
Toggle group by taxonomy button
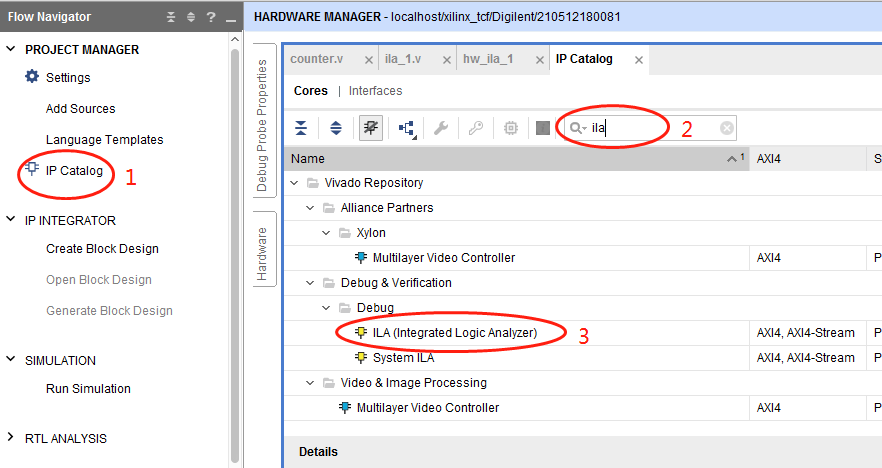coord(371,128)
